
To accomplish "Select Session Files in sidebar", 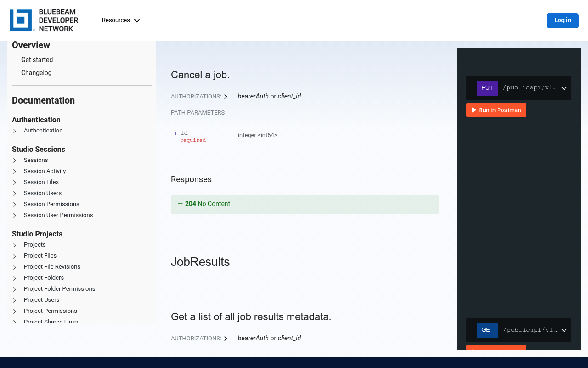I will [41, 182].
